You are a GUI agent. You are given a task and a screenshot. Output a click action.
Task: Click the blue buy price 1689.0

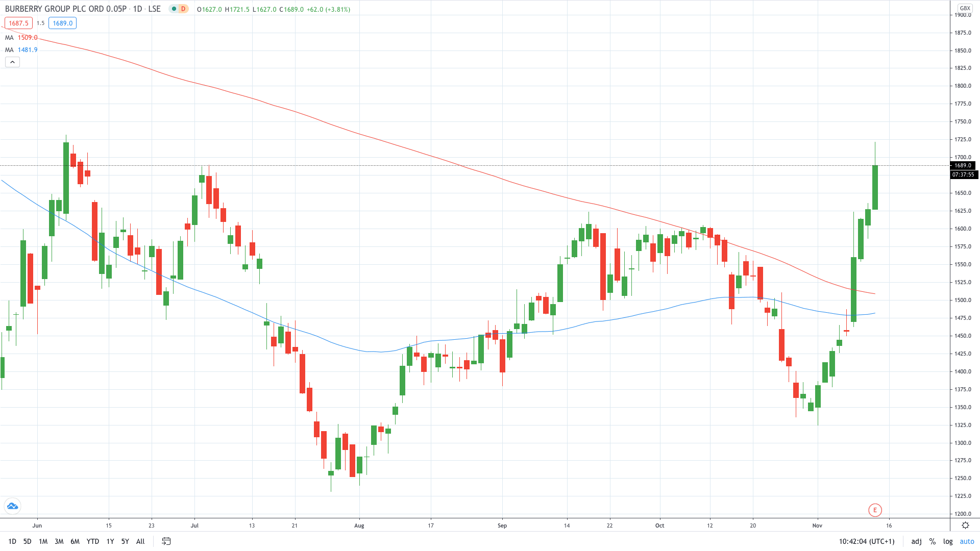pyautogui.click(x=63, y=23)
